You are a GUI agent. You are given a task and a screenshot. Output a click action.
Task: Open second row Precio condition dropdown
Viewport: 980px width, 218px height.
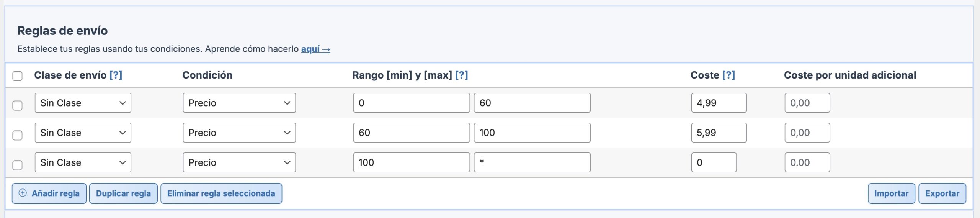click(239, 133)
